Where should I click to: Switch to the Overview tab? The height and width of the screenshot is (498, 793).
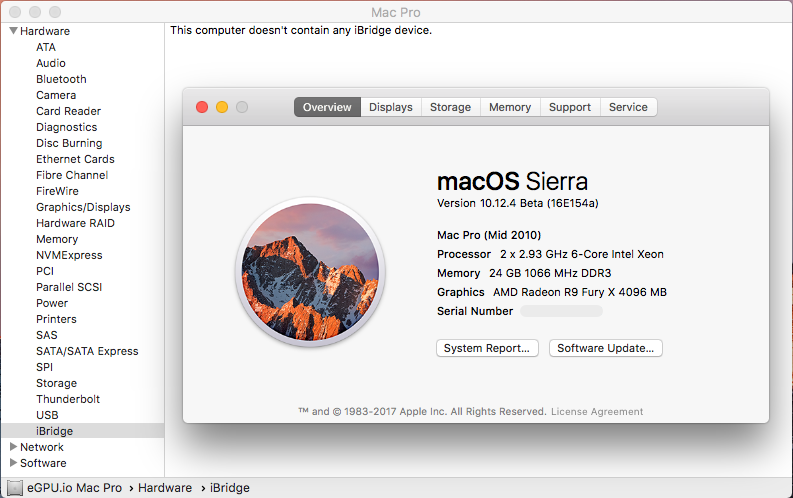point(327,107)
